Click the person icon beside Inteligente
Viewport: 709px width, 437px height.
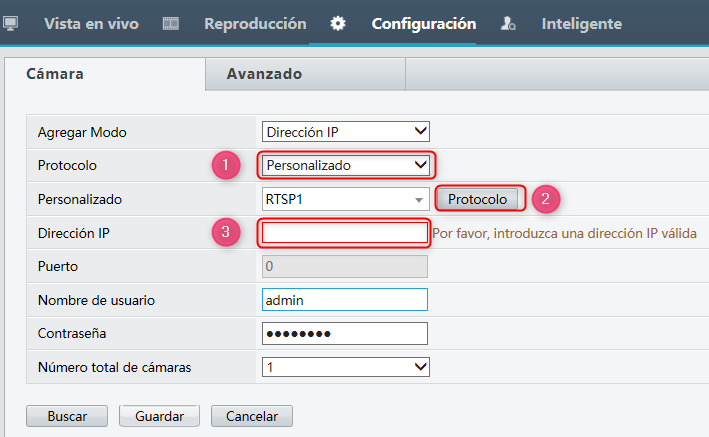click(x=508, y=24)
